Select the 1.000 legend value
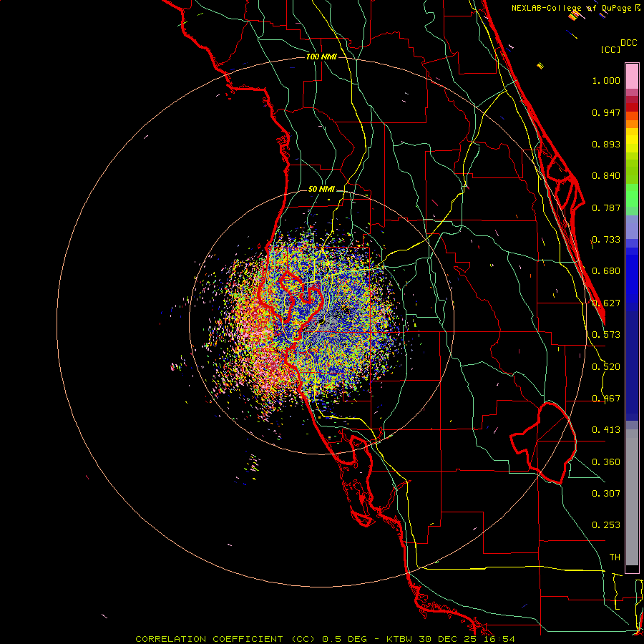 (606, 80)
